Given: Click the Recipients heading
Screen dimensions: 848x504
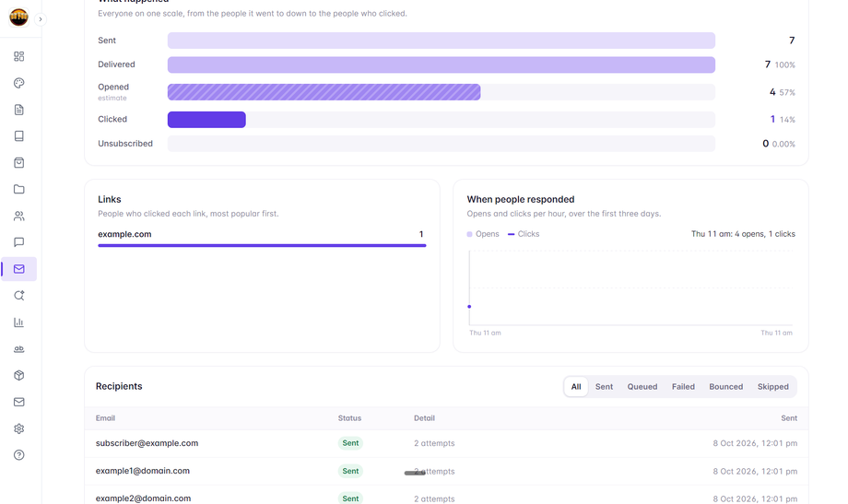Looking at the screenshot, I should [119, 386].
